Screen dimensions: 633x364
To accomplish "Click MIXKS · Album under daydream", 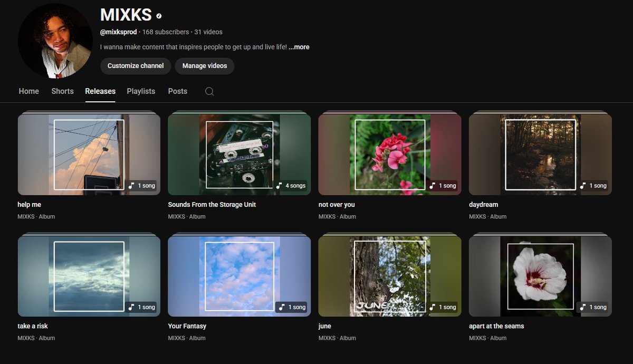I will pos(487,217).
